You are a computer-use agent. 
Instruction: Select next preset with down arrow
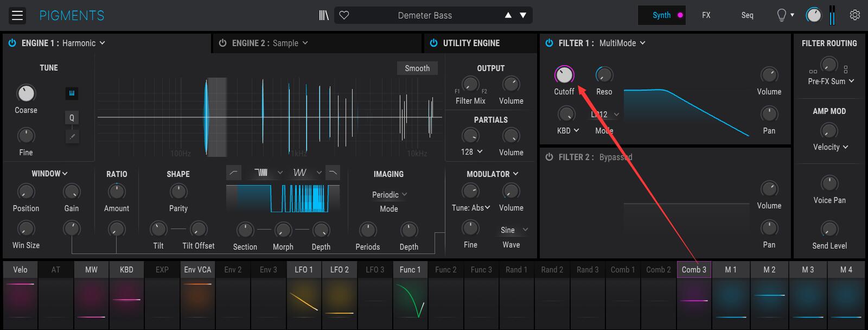(x=523, y=15)
